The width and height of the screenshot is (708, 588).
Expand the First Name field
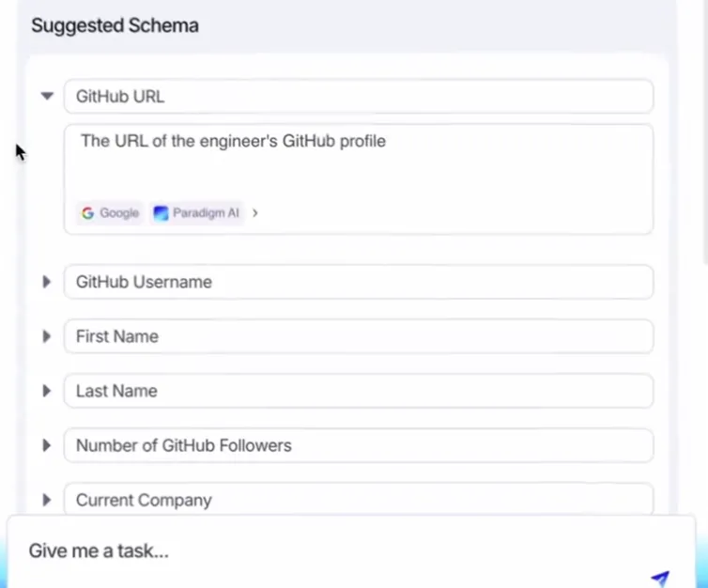click(46, 336)
